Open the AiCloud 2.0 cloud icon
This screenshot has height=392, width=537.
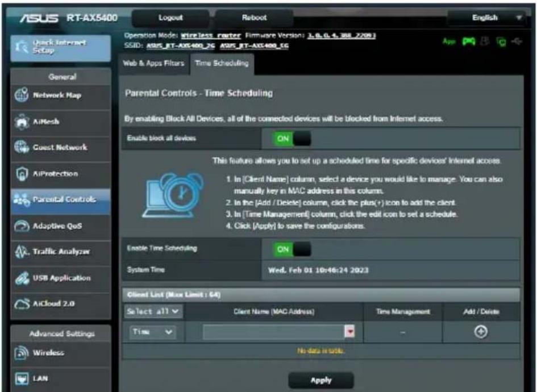point(22,304)
